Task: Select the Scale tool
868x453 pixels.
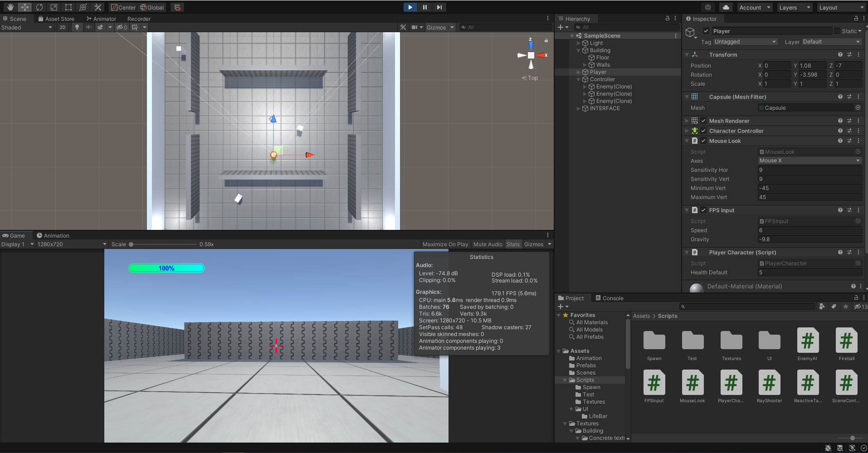Action: [x=54, y=7]
